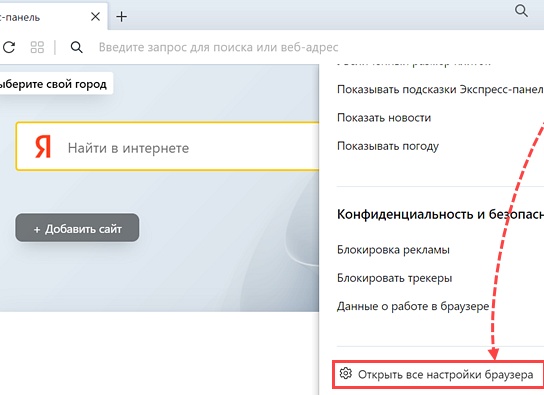The image size is (544, 395).
Task: Focus the address field Введите запрос для поиска
Action: pos(218,47)
